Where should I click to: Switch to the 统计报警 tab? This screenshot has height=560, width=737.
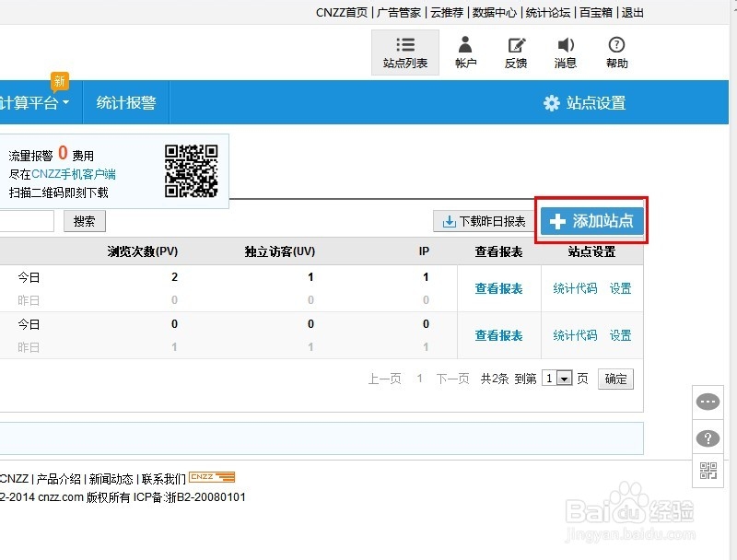click(x=126, y=103)
